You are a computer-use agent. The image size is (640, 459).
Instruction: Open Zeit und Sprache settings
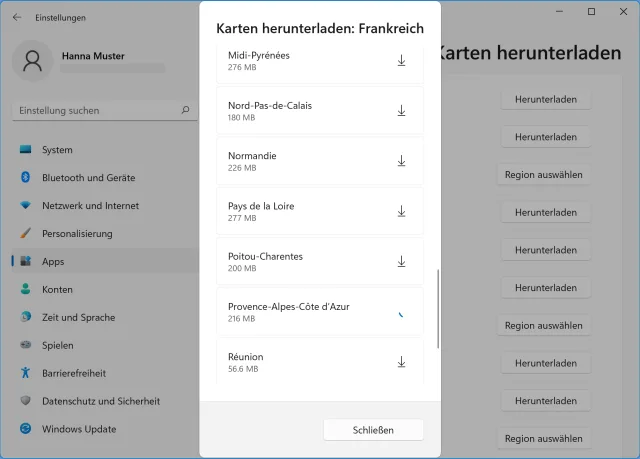pos(105,317)
